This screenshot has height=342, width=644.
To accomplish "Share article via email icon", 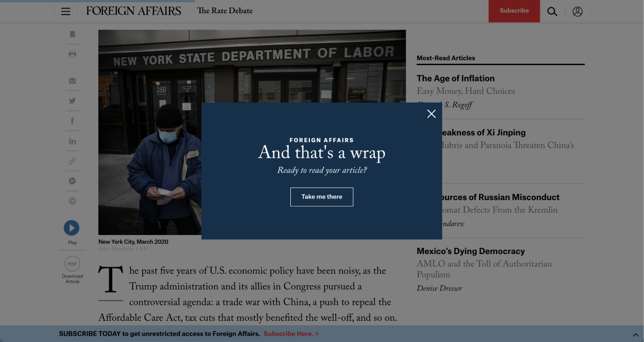I will [72, 81].
